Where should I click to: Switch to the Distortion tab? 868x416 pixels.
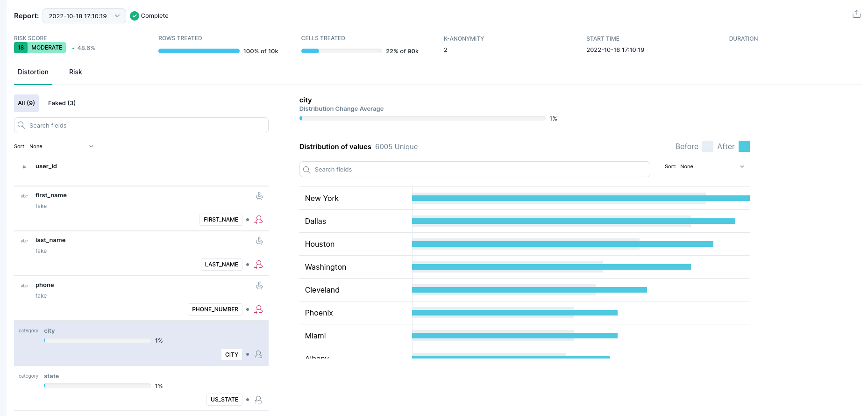pos(33,72)
